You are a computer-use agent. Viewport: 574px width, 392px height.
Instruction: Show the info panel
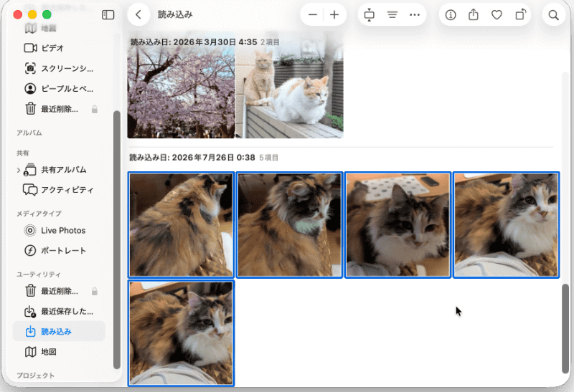pyautogui.click(x=451, y=14)
